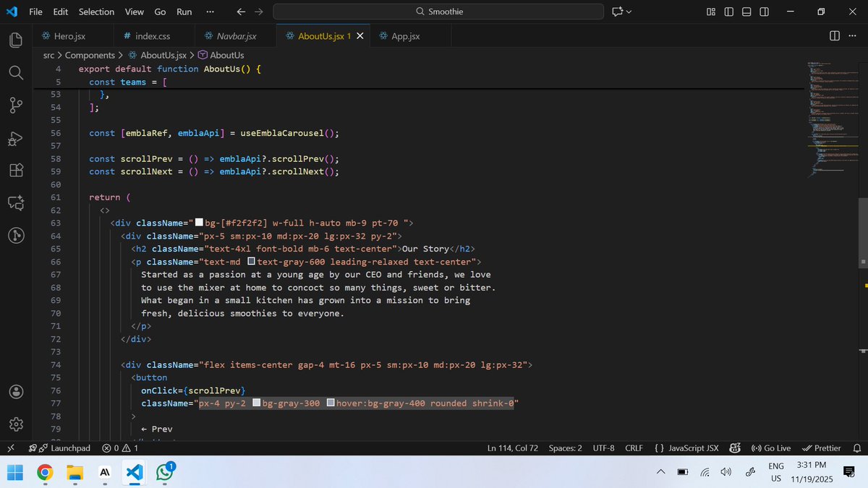The image size is (868, 488).
Task: Click Ln 114, Col 72 cursor position
Action: coord(513,448)
